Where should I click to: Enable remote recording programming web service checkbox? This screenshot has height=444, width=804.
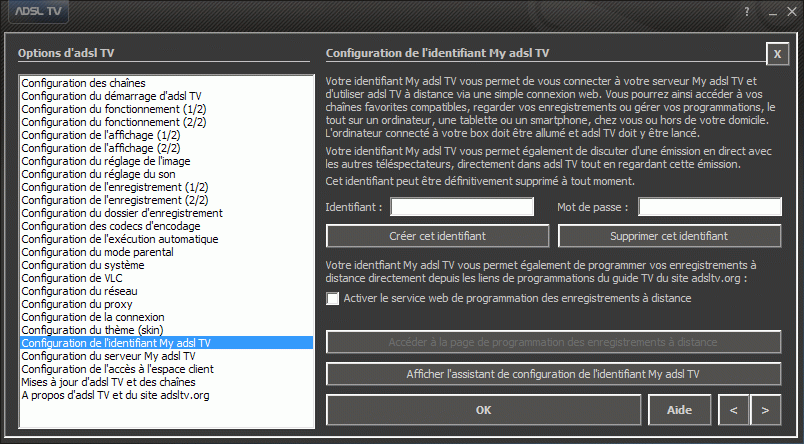point(333,298)
